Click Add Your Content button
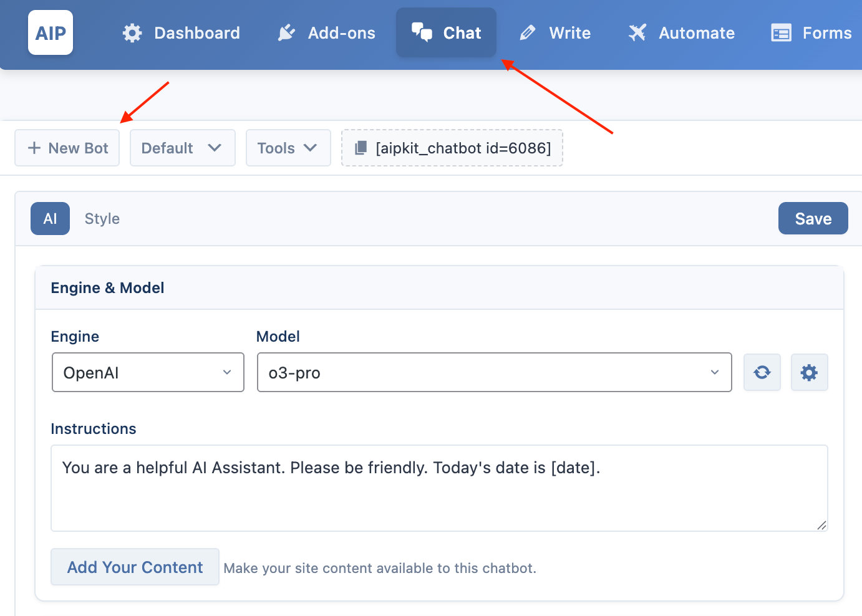This screenshot has height=616, width=862. point(135,567)
